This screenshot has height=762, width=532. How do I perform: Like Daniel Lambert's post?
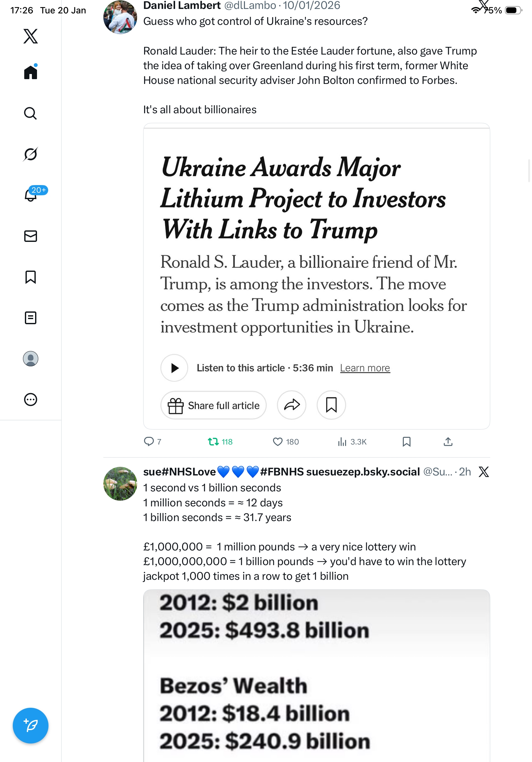pos(277,442)
